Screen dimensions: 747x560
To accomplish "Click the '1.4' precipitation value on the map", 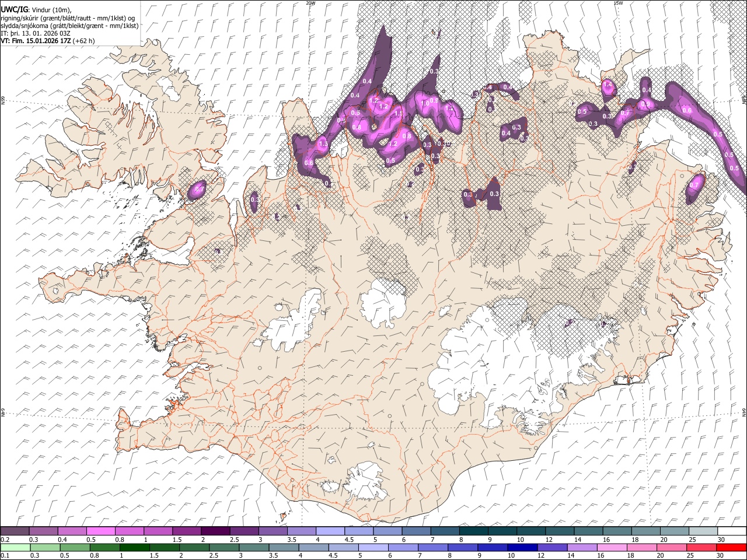I will coord(608,85).
